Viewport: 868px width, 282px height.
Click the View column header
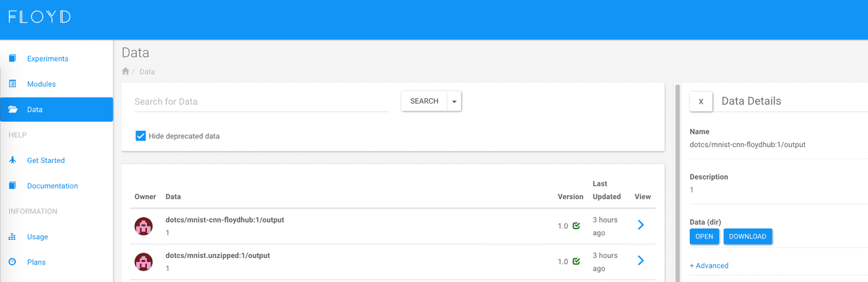pos(642,196)
